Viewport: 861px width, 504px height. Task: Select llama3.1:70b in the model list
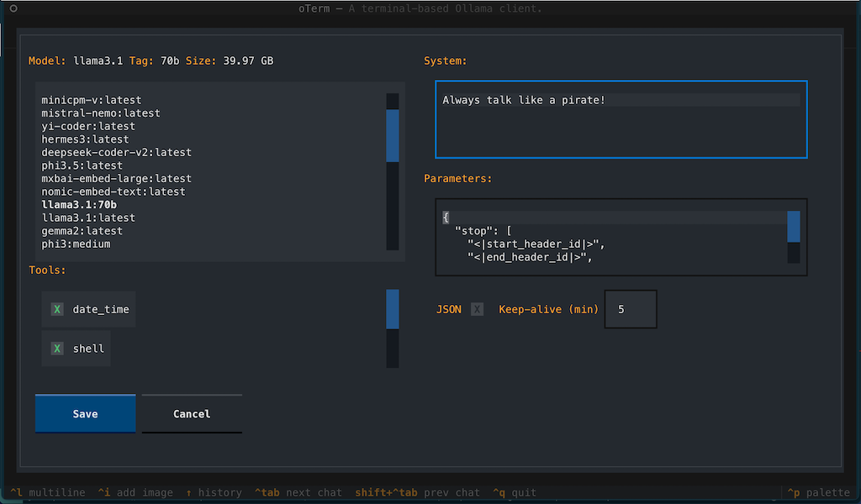point(79,204)
